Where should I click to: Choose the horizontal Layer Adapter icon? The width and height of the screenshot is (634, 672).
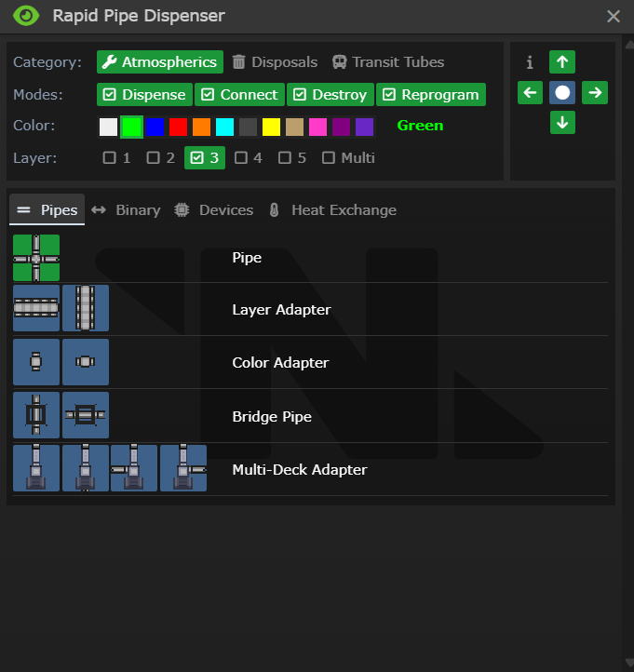click(x=36, y=308)
